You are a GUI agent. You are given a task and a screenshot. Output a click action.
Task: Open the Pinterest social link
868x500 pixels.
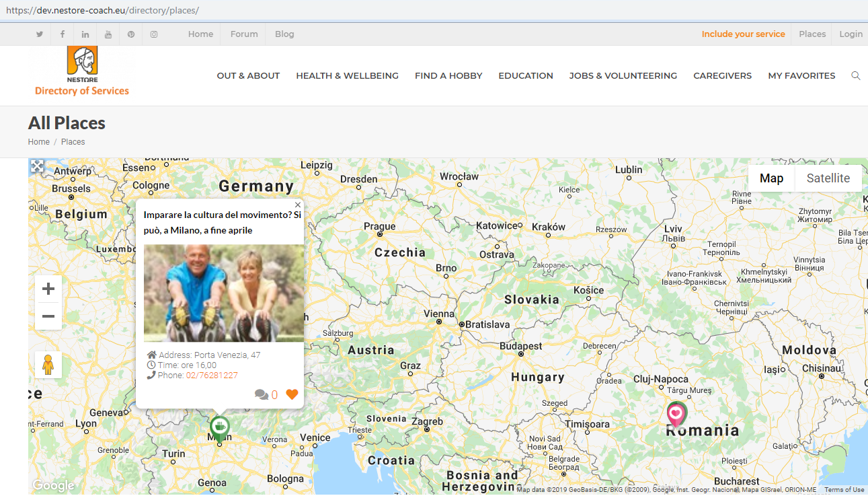point(131,34)
